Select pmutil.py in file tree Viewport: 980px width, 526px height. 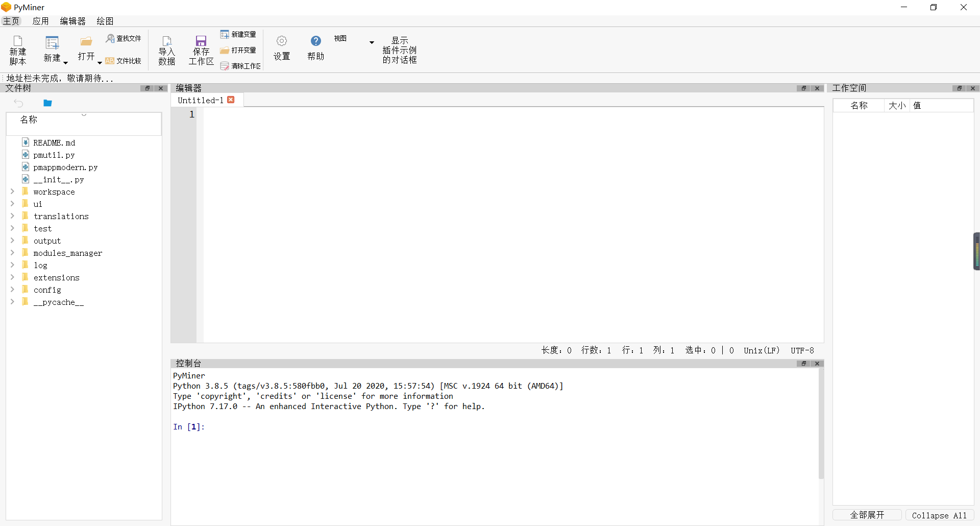54,155
